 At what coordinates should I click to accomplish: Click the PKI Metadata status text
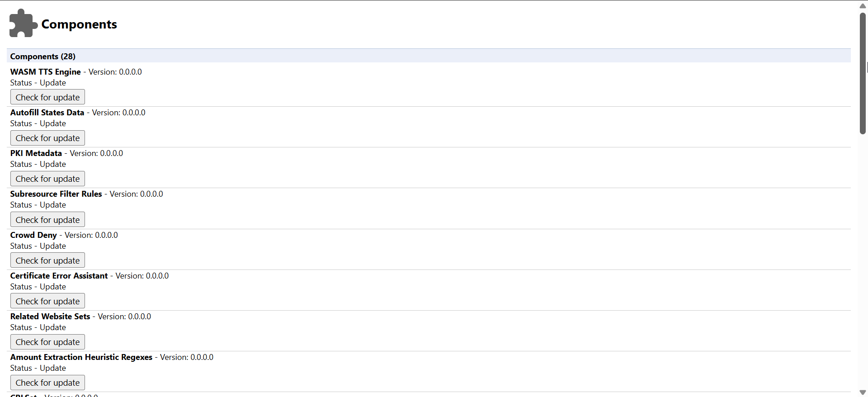tap(38, 164)
